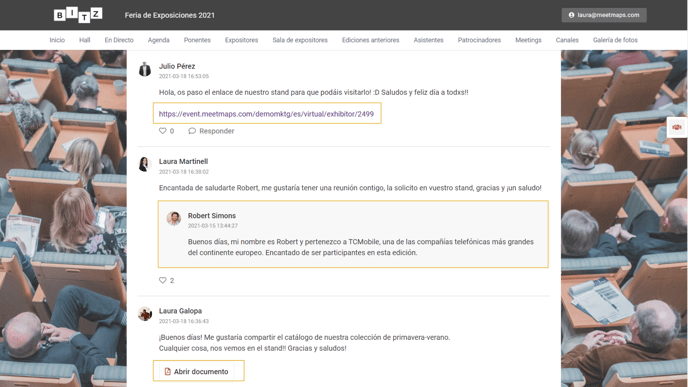The height and width of the screenshot is (387, 688).
Task: Open Galería de fotos
Action: point(615,40)
